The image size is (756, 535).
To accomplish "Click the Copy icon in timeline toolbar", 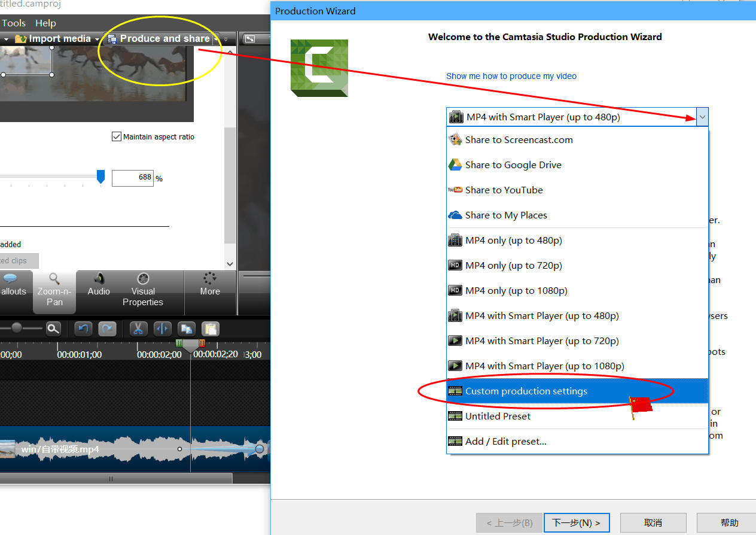I will click(187, 329).
